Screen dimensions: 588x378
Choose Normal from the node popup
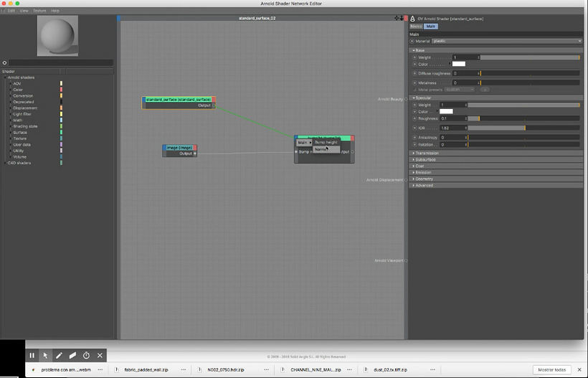326,149
